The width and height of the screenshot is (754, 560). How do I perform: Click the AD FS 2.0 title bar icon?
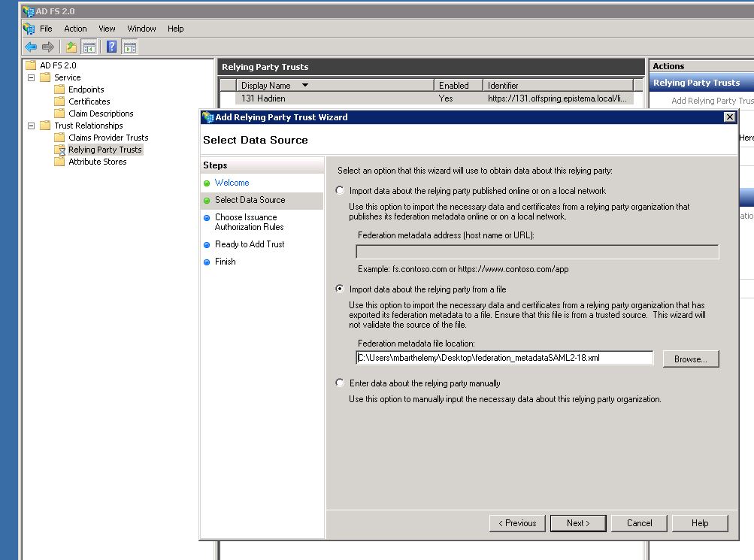(x=29, y=11)
